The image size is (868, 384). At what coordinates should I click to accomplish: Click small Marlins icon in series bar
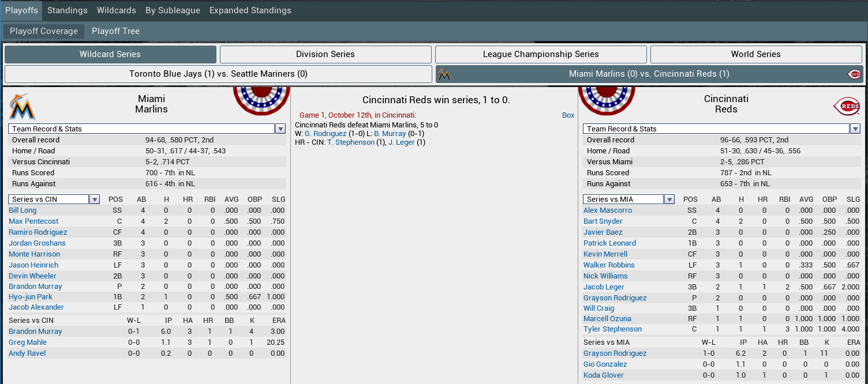point(444,74)
